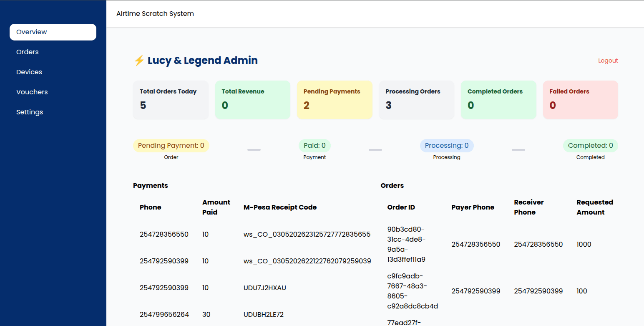
Task: Click the Payments section heading
Action: 151,186
